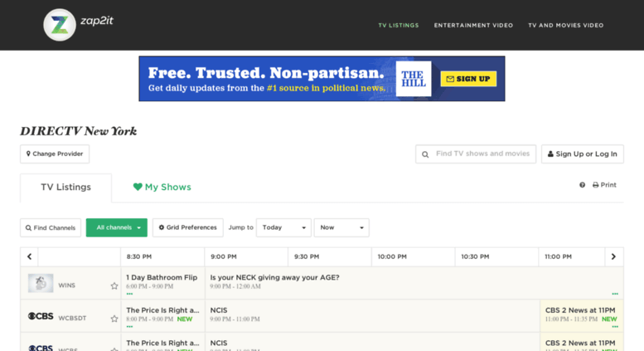Click the WCBSDT channel name

(72, 319)
